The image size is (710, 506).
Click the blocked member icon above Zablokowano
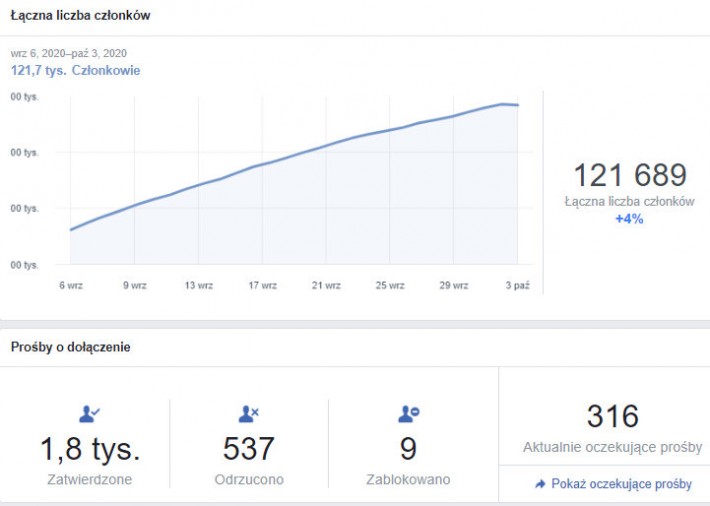[408, 414]
